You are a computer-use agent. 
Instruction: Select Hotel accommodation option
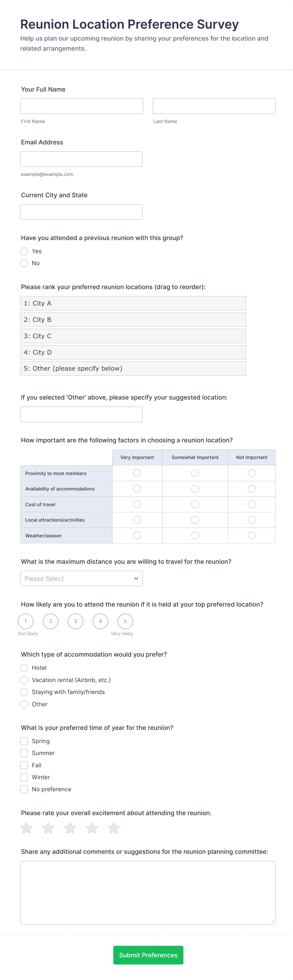click(x=24, y=668)
